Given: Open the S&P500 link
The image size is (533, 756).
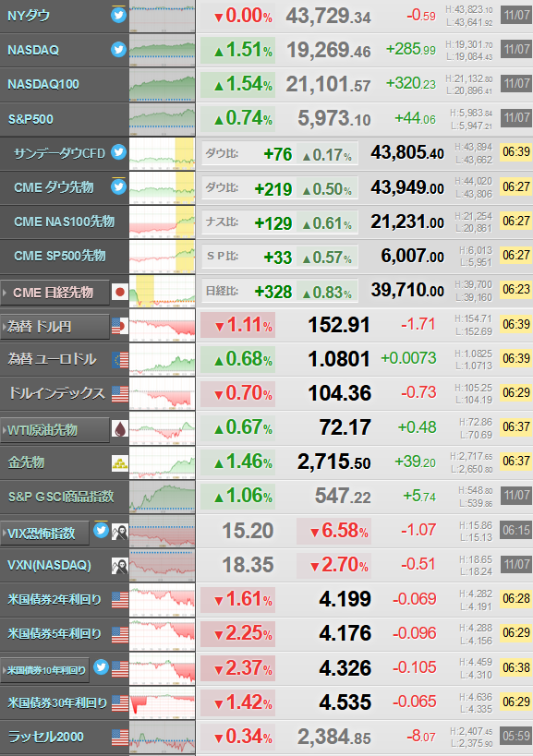Looking at the screenshot, I should (x=30, y=119).
